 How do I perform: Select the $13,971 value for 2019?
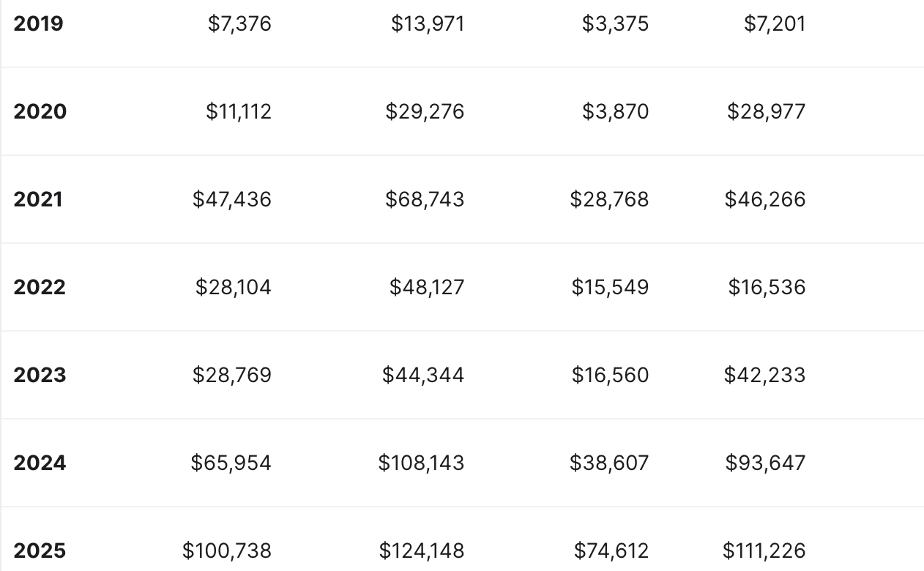[x=428, y=23]
